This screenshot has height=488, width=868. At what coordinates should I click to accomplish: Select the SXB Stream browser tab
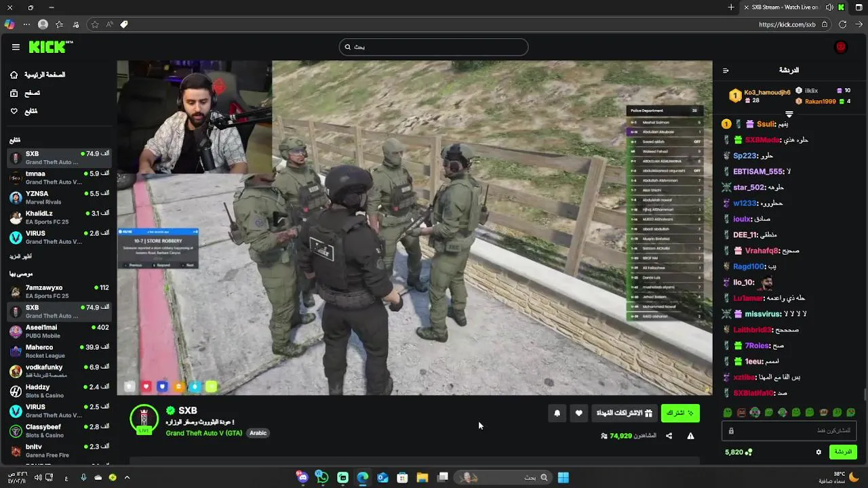tap(793, 7)
